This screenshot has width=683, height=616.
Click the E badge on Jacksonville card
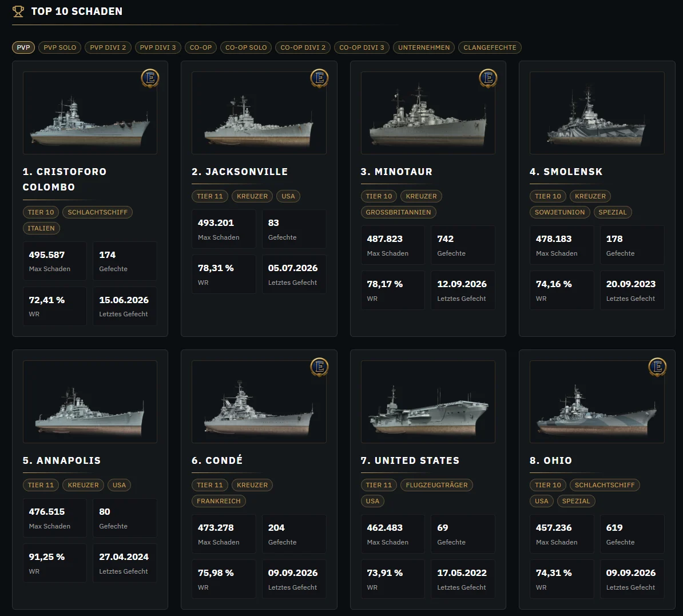click(319, 78)
